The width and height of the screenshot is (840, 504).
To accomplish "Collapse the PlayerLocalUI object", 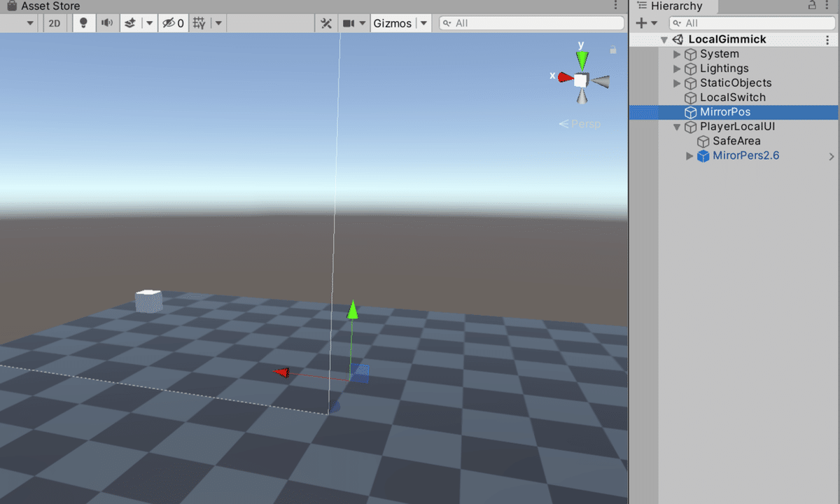I will pos(677,127).
